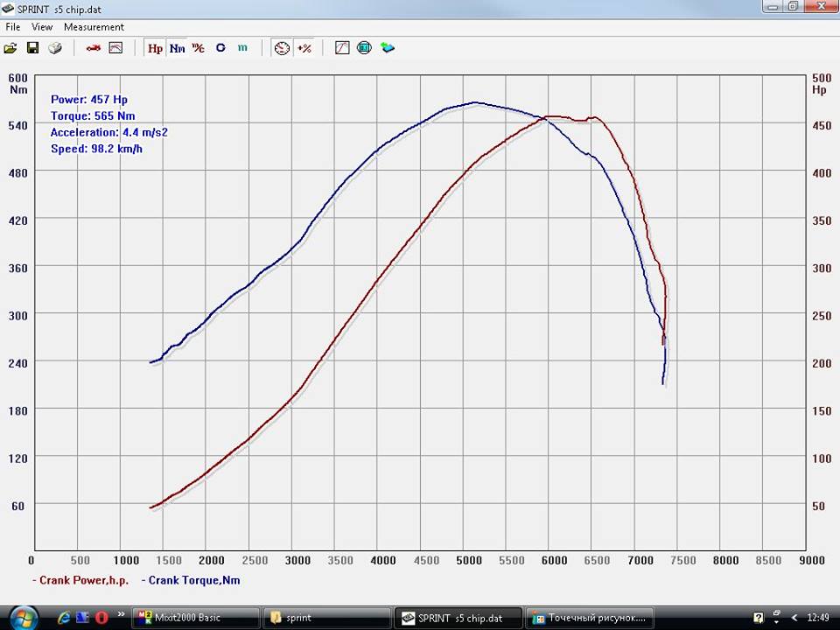
Task: Click the Windows Start orb
Action: (x=22, y=616)
